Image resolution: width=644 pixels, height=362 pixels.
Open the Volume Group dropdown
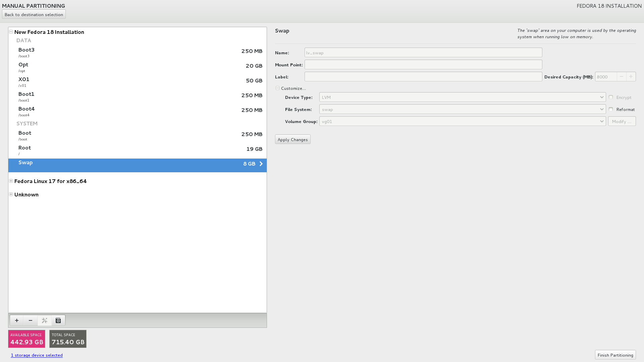coord(463,121)
